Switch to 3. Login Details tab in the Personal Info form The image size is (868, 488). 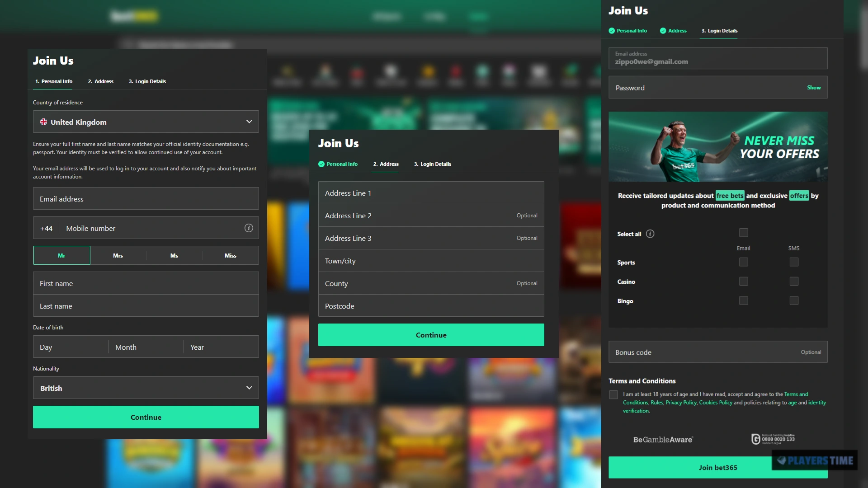click(147, 81)
